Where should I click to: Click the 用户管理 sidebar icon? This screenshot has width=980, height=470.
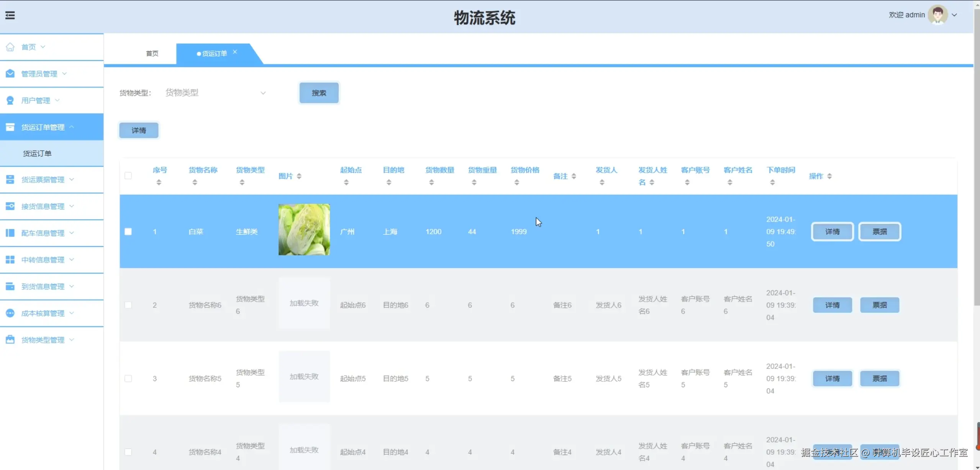click(x=10, y=100)
